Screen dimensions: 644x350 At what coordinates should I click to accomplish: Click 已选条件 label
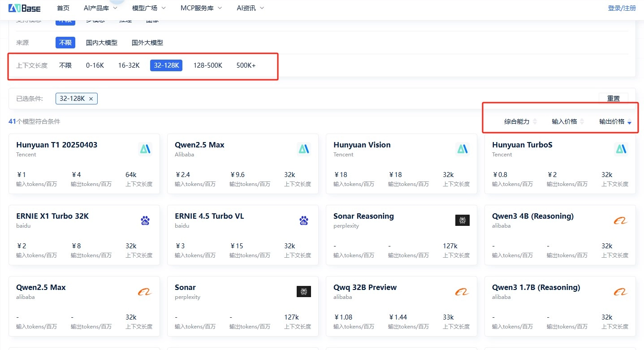tap(30, 99)
